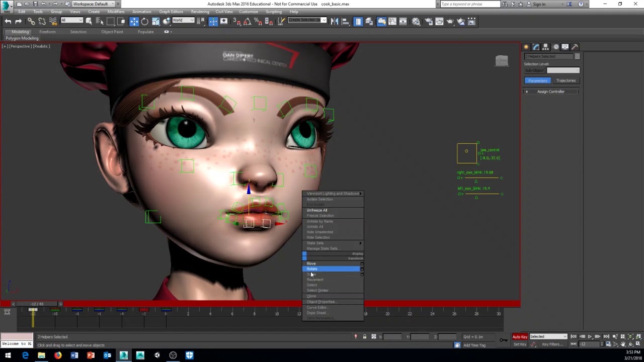Toggle the Scene Explorer icon
The width and height of the screenshot is (644, 362).
358,21
